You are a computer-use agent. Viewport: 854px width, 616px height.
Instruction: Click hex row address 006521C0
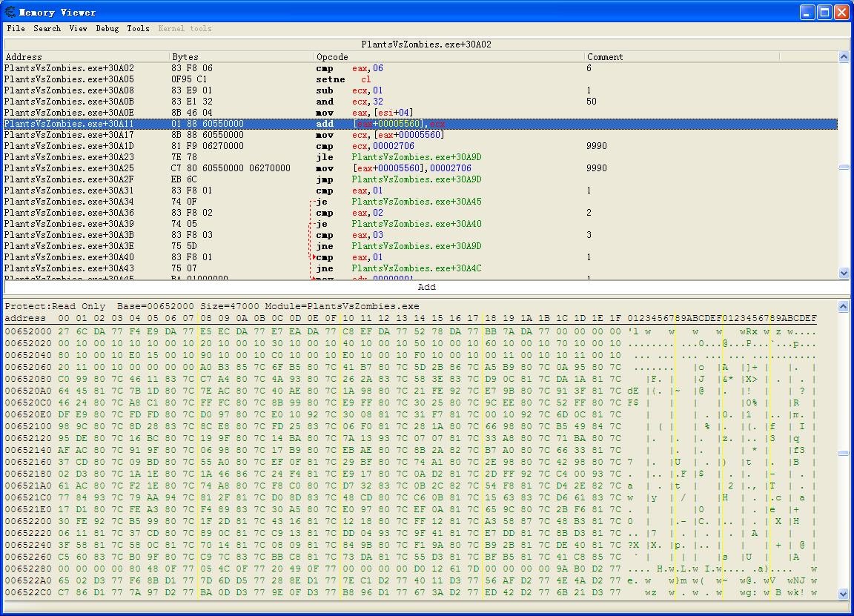point(27,497)
